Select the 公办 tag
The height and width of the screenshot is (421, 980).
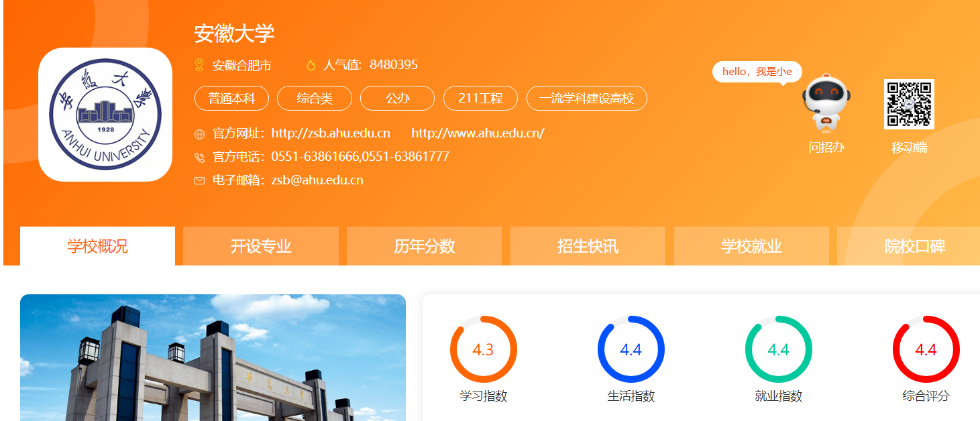coord(398,99)
